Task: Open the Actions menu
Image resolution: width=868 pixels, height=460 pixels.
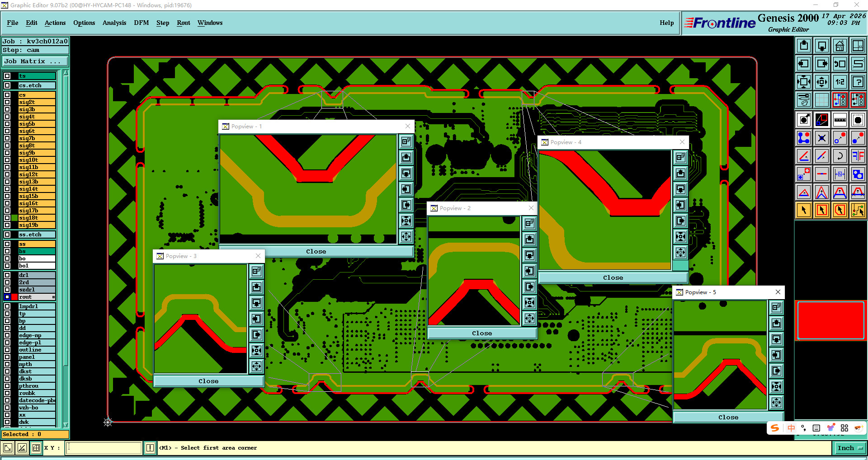Action: pos(55,23)
